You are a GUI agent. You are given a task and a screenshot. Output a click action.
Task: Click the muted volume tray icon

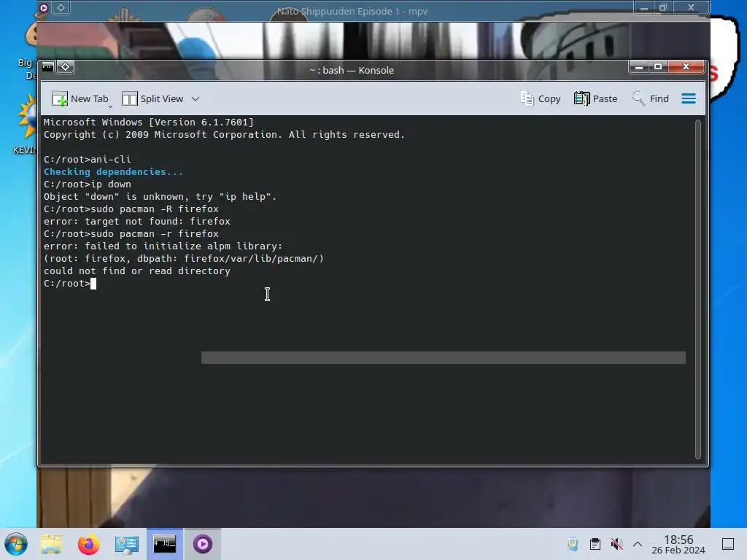point(616,544)
